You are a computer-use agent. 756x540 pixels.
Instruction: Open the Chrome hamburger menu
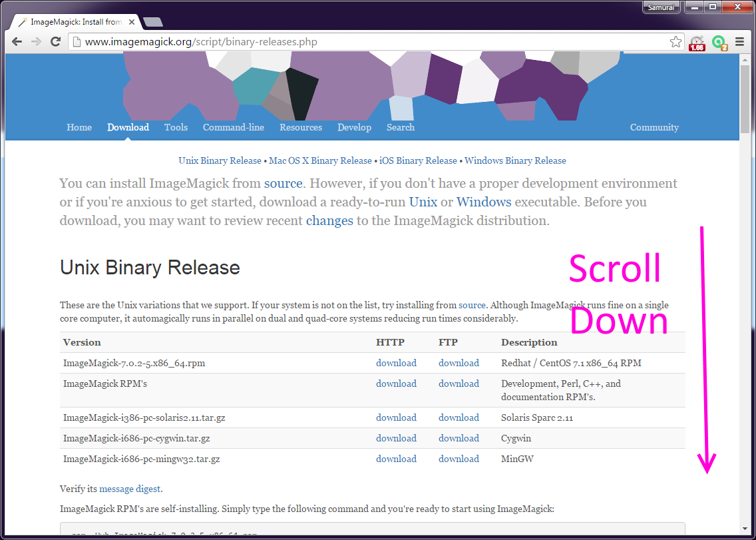pos(740,42)
